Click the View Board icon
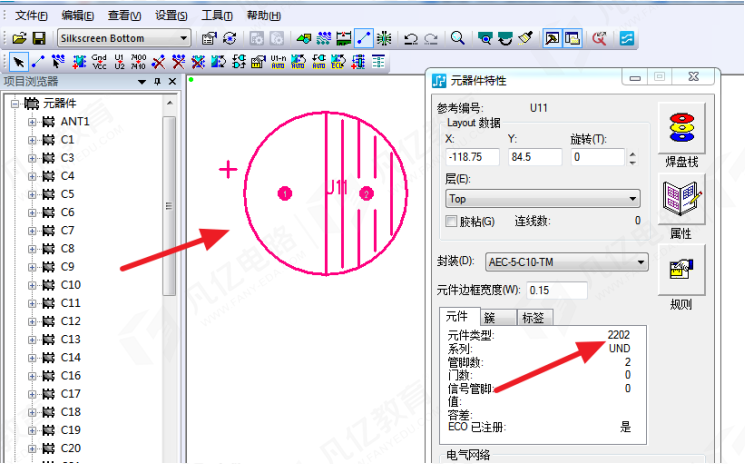Viewport: 745px width, 464px height. point(485,38)
